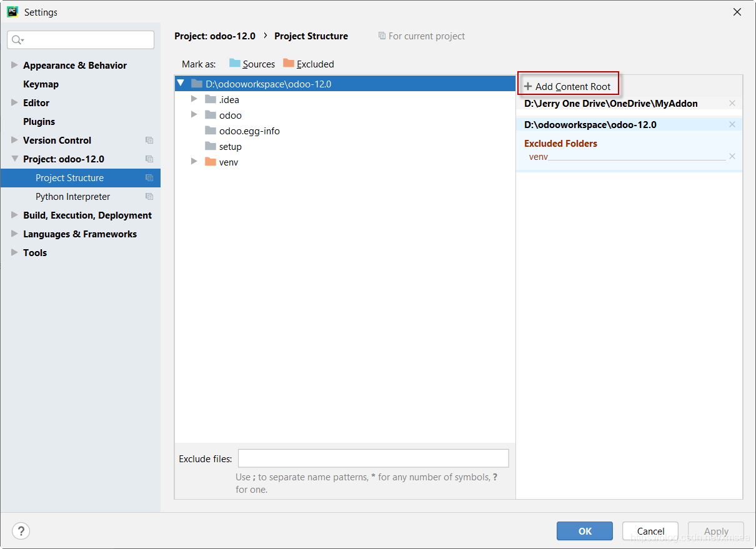
Task: Expand Appearance & Behavior section
Action: [x=14, y=65]
